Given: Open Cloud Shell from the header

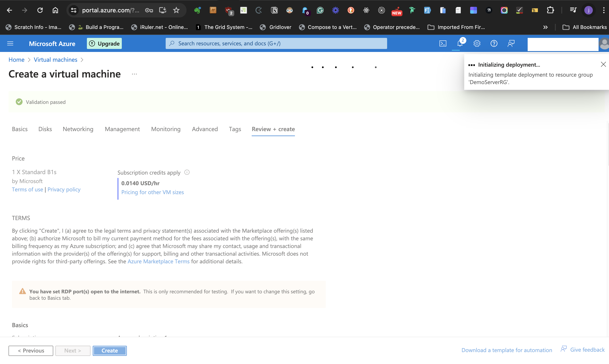Looking at the screenshot, I should (x=443, y=43).
